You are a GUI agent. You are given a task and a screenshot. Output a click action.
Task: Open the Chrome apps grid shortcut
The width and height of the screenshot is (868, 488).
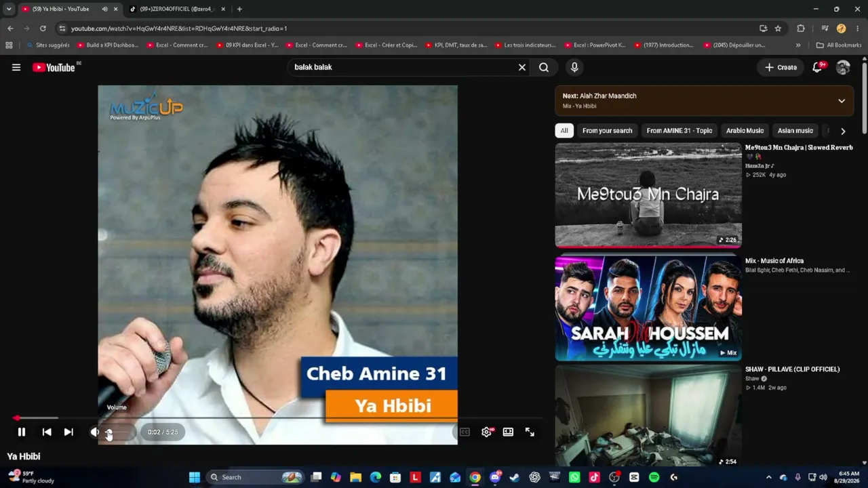pyautogui.click(x=9, y=45)
